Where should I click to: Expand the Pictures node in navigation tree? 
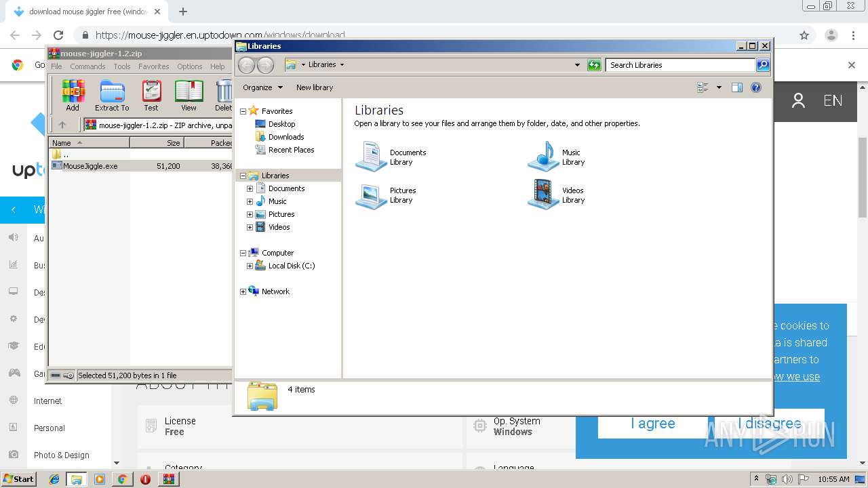tap(250, 214)
